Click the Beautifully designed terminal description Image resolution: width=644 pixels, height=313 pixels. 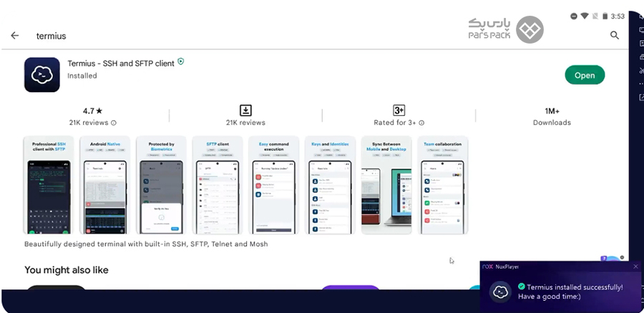coord(146,244)
